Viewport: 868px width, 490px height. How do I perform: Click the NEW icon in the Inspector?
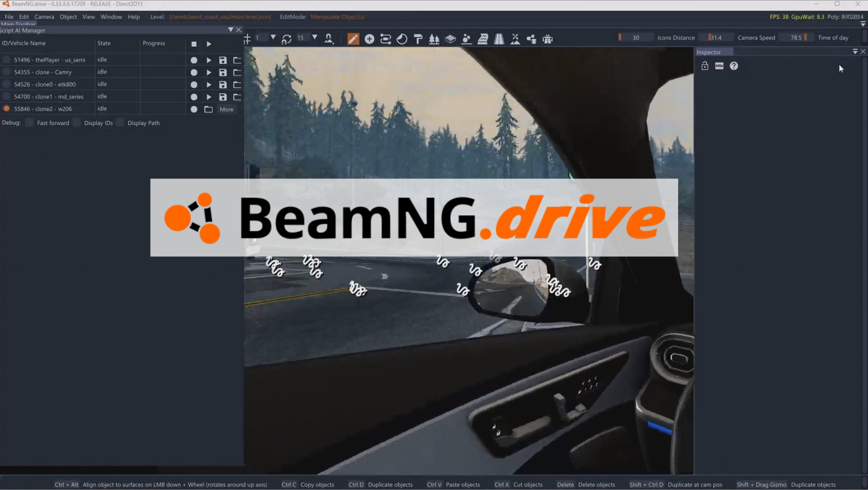coord(719,66)
